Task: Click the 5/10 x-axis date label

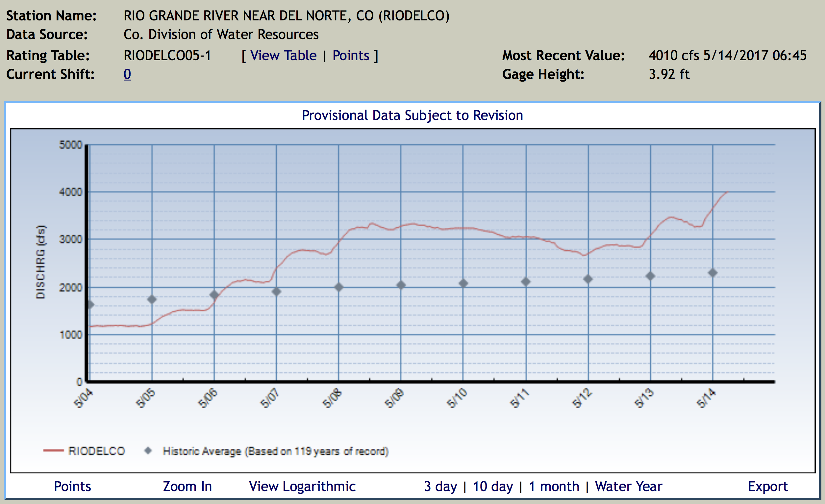Action: click(457, 398)
